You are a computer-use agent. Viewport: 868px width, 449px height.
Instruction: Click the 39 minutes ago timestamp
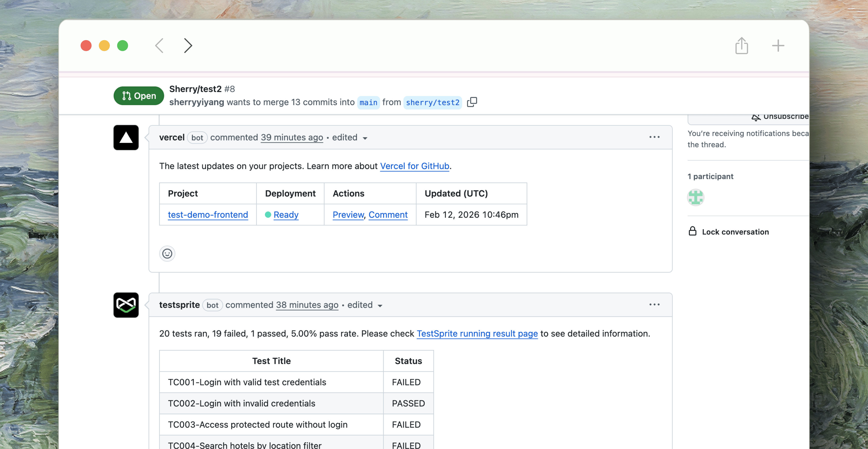[x=292, y=137]
